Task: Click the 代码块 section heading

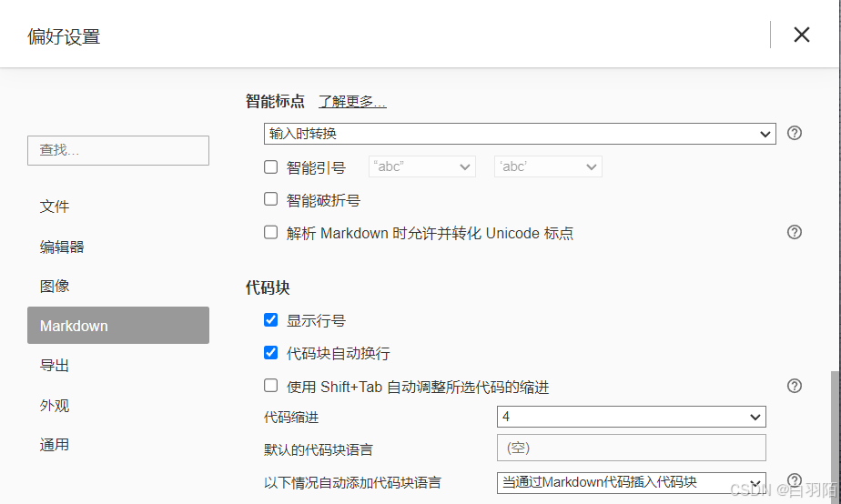Action: point(268,287)
